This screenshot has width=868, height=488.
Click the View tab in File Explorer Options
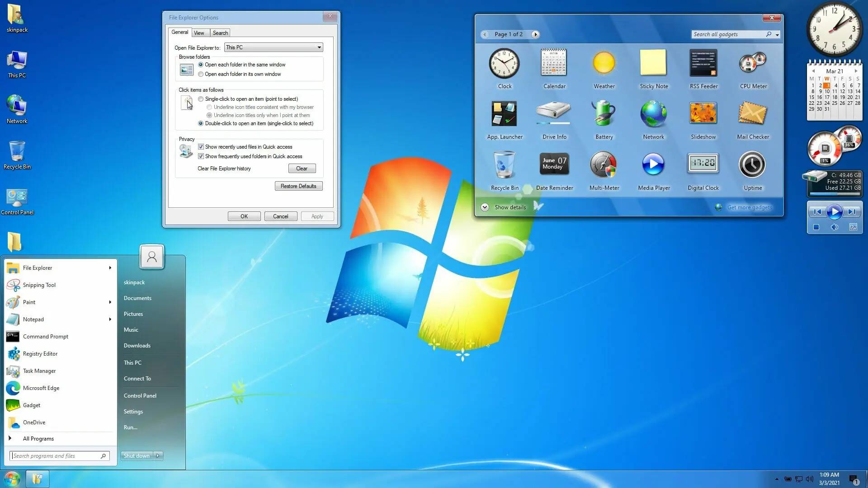click(199, 33)
